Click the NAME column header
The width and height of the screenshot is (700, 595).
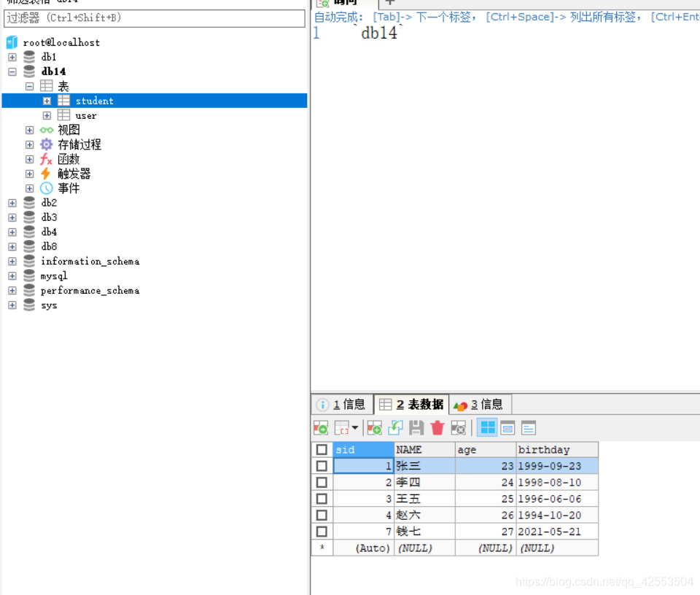[424, 449]
